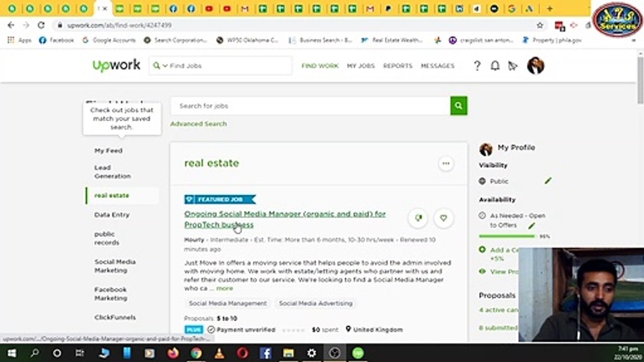Screen dimensions: 644x362
Task: Click the Upwork logo
Action: coord(116,65)
